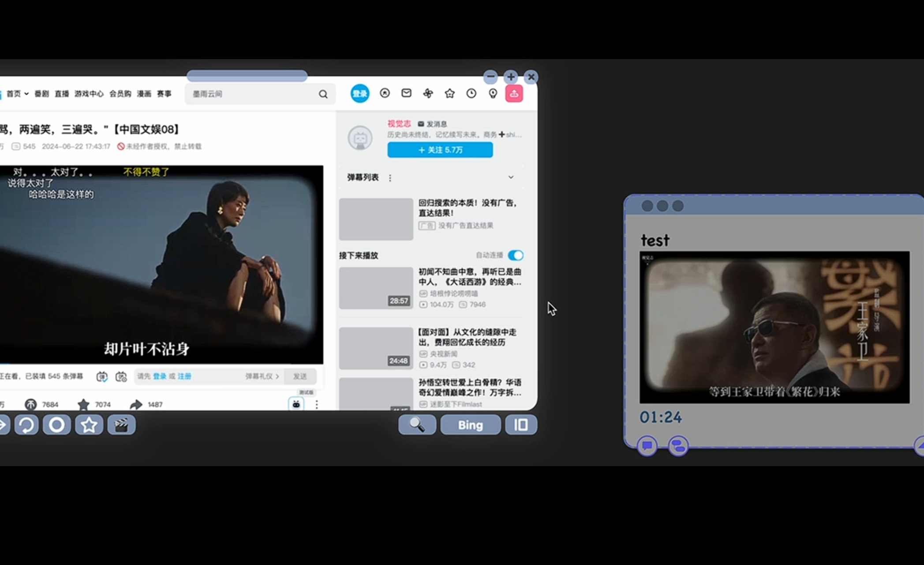The image size is (924, 565).
Task: Open the 游戏中心 nav item
Action: pyautogui.click(x=89, y=94)
